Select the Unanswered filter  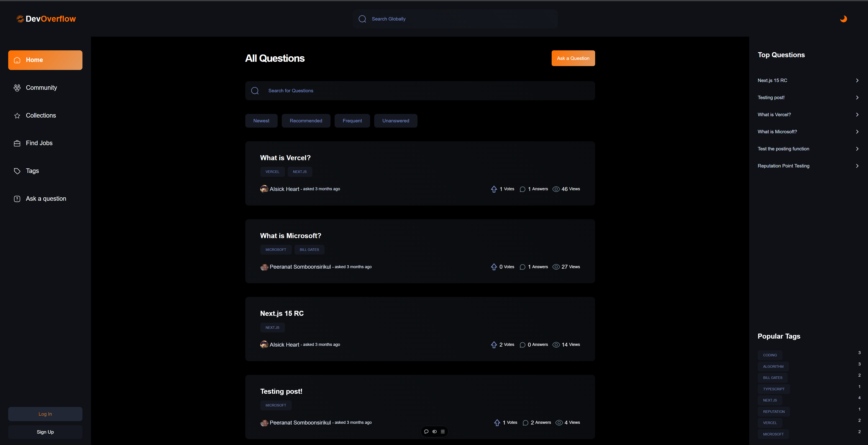coord(396,121)
